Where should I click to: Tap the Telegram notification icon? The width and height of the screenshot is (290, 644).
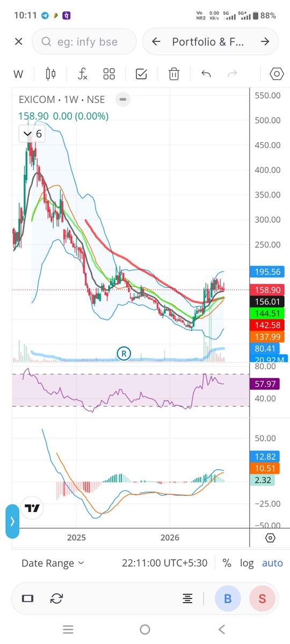tap(45, 16)
